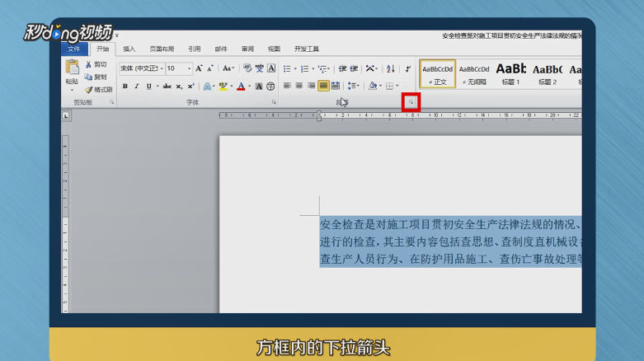
Task: Click the Text Effects glowing A icon
Action: (x=207, y=87)
